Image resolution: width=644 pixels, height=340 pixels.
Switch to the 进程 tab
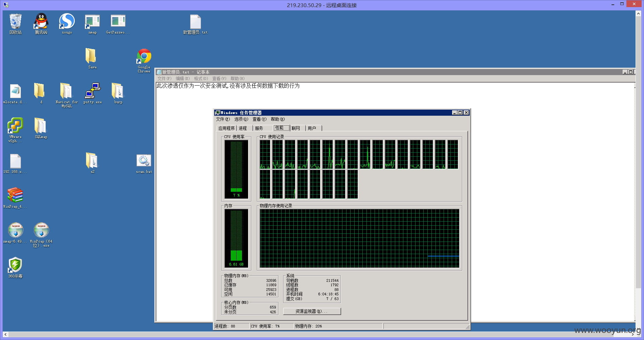point(244,128)
